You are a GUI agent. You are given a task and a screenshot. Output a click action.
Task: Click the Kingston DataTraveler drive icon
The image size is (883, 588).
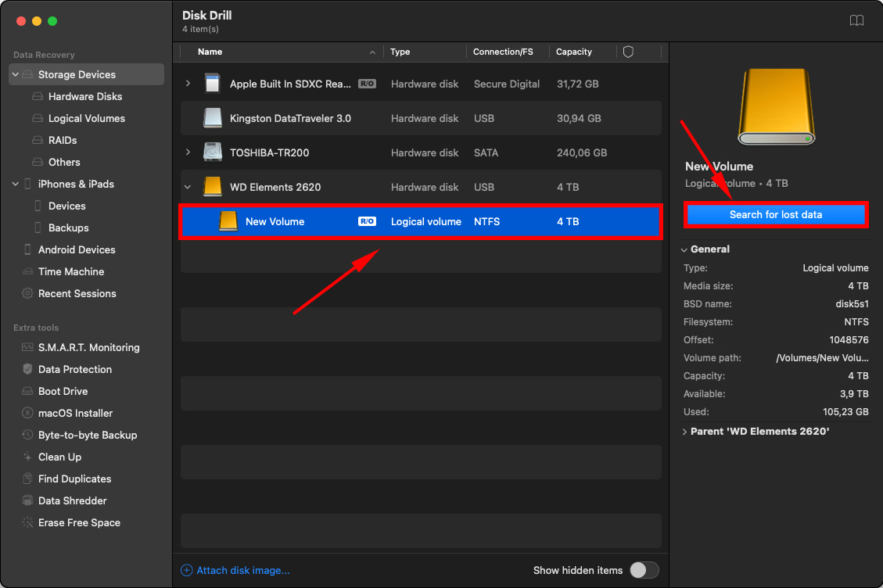212,118
